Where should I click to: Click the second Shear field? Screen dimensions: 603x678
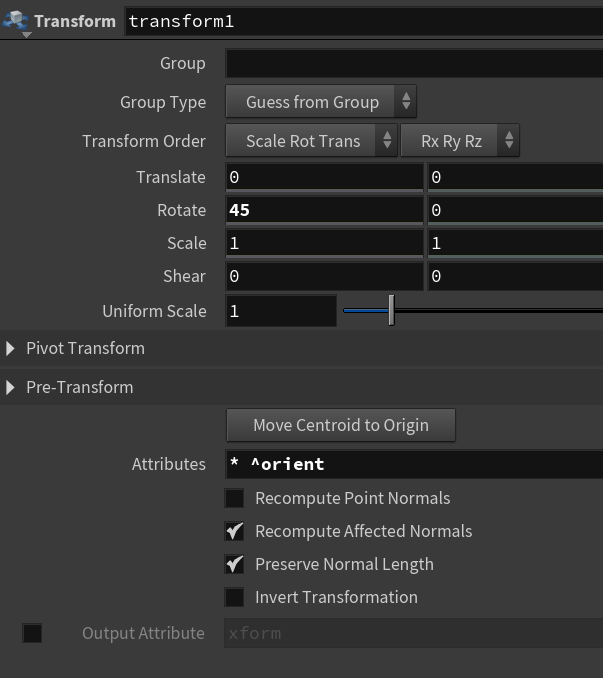515,276
